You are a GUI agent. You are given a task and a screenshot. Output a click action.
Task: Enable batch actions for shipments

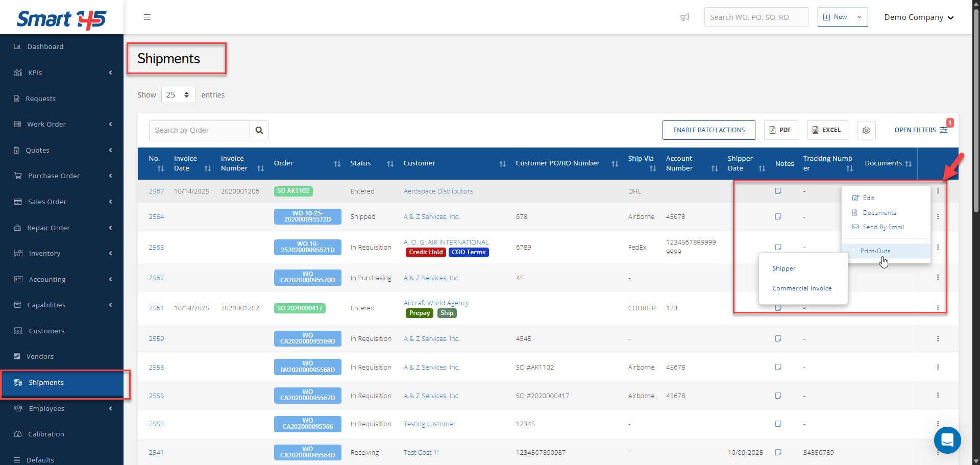pyautogui.click(x=708, y=130)
